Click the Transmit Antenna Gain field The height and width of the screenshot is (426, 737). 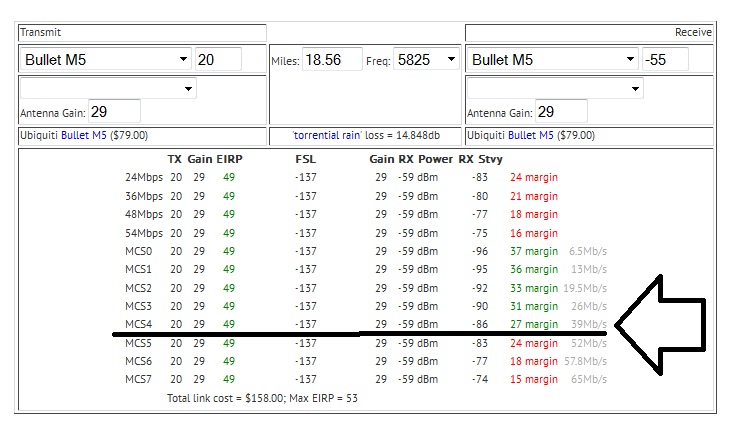(x=114, y=112)
